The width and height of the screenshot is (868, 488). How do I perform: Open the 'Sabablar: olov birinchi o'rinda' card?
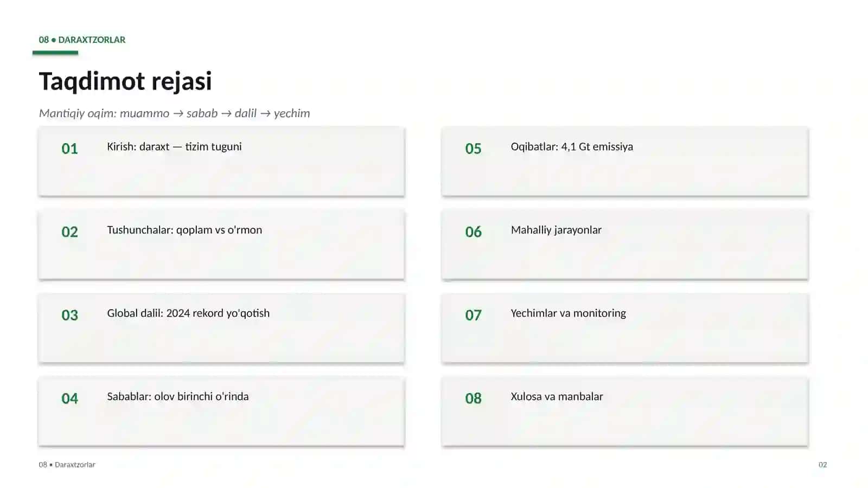tap(221, 412)
